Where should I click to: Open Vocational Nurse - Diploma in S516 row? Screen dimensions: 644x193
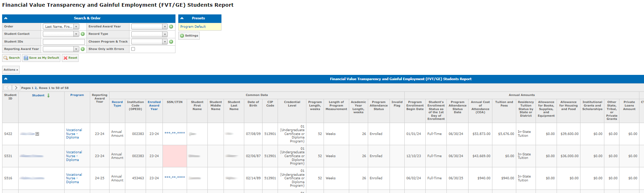(74, 178)
